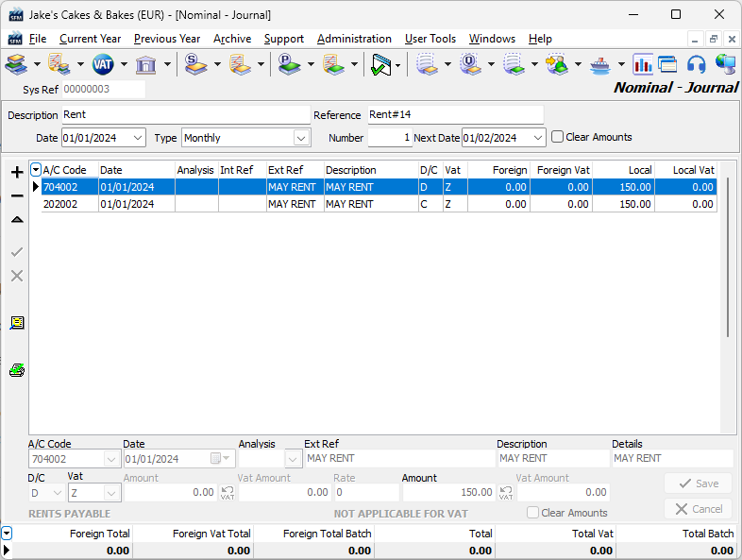Open the A/C Code 704002 dropdown
This screenshot has height=560, width=742.
click(111, 459)
